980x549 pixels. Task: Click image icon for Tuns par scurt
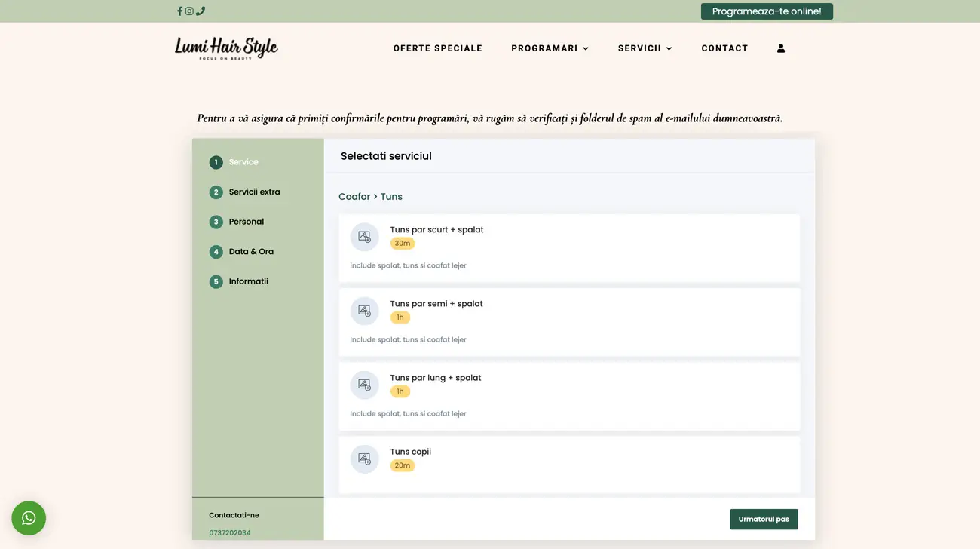point(364,237)
